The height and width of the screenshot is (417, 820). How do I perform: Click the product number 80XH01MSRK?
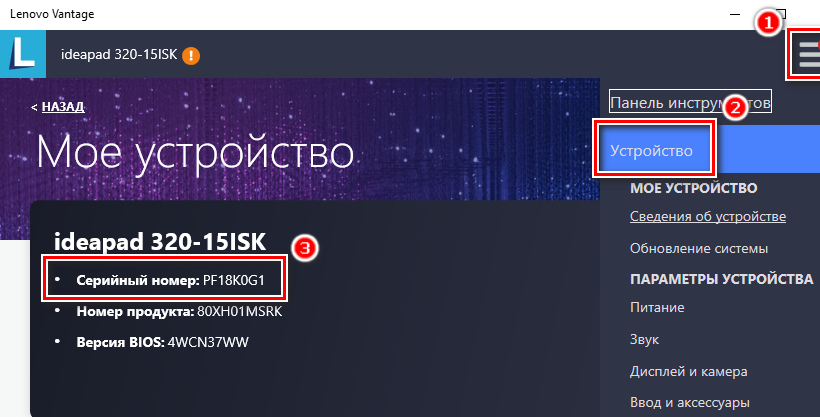(x=240, y=311)
